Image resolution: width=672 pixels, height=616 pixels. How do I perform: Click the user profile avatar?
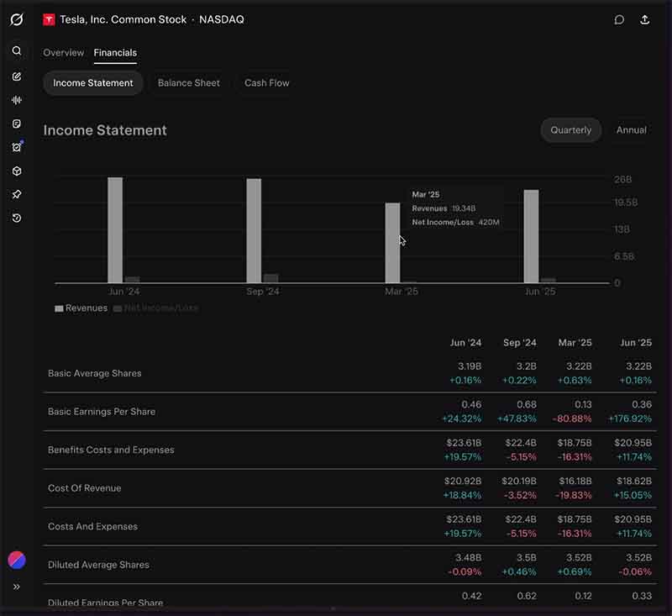(16, 560)
